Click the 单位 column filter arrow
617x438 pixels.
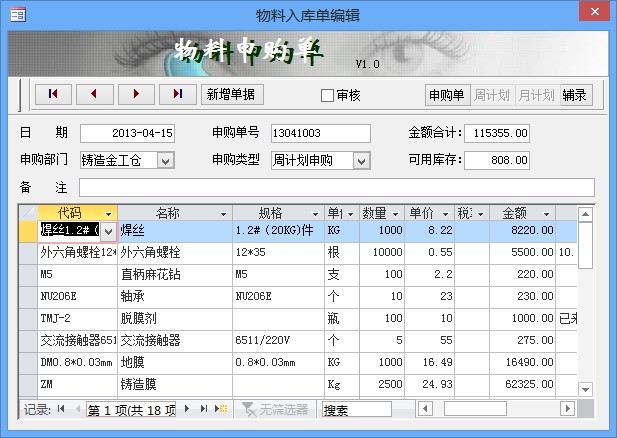pyautogui.click(x=350, y=214)
